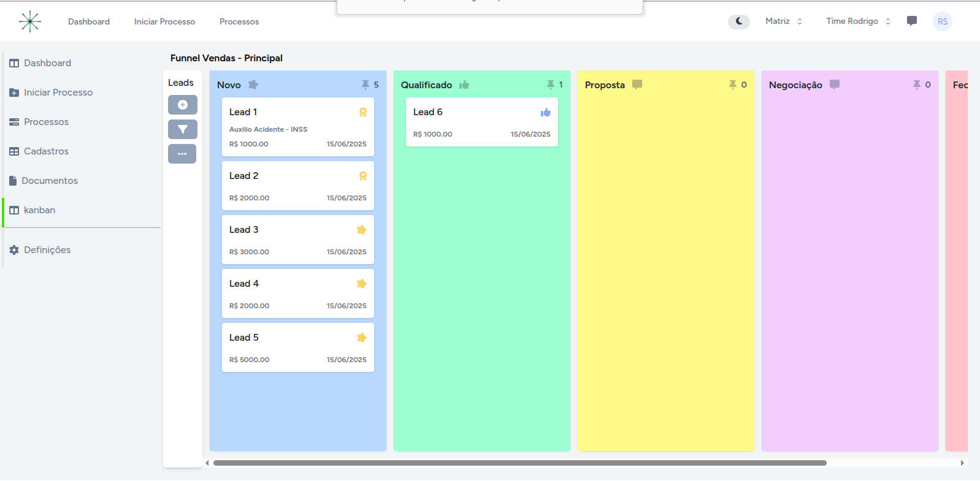
Task: Click the pin icon in Qualificado column
Action: [551, 85]
